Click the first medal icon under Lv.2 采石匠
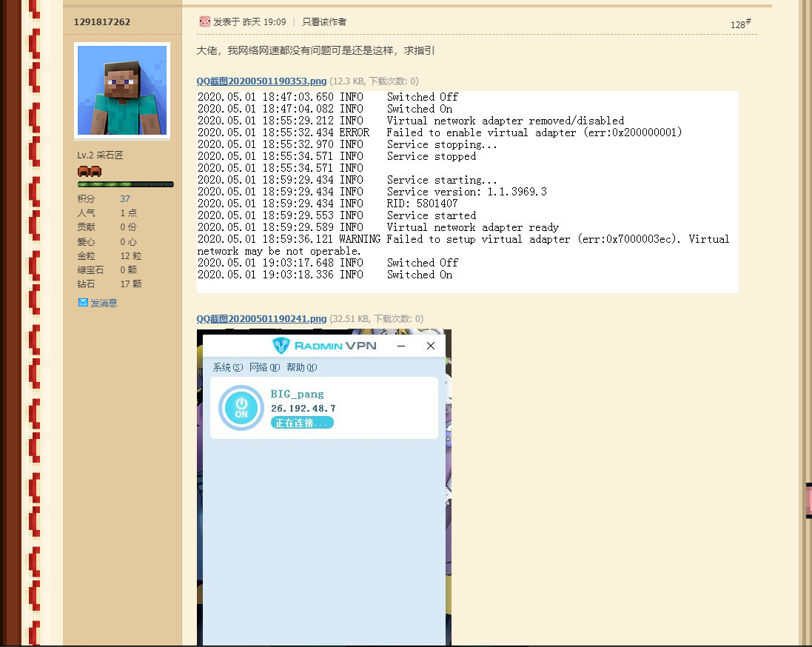The image size is (812, 647). (x=84, y=170)
